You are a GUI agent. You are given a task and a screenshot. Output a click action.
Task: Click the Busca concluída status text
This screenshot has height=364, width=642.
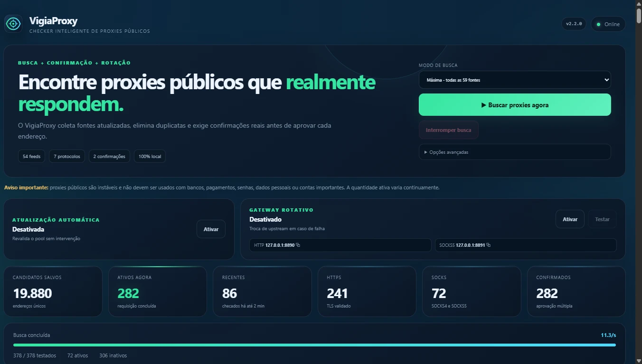(31, 335)
